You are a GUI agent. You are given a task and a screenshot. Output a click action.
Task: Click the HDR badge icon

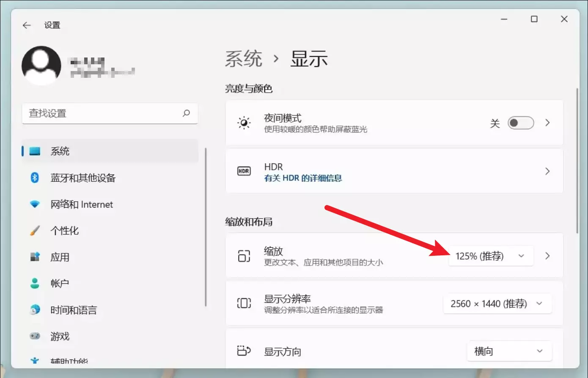click(244, 171)
